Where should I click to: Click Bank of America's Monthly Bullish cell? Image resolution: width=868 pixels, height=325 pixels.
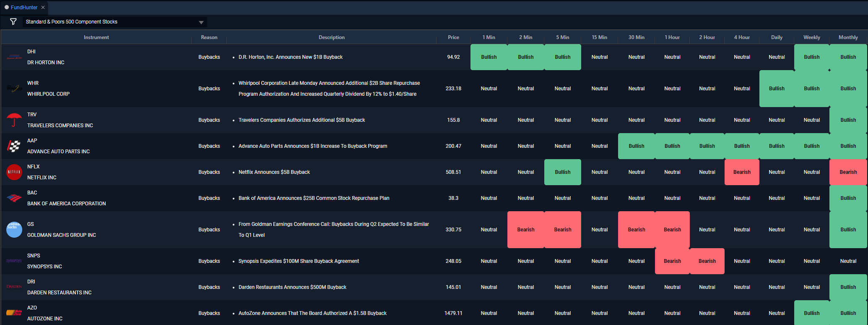848,198
